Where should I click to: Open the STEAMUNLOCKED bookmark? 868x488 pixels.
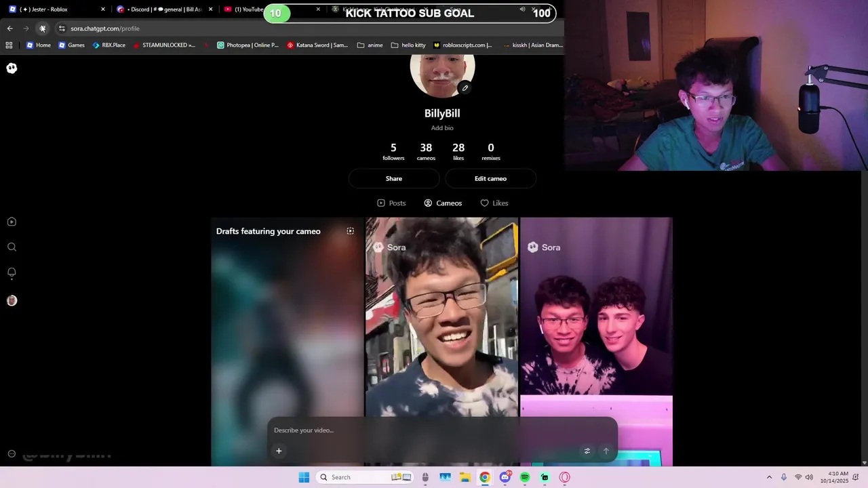point(163,45)
